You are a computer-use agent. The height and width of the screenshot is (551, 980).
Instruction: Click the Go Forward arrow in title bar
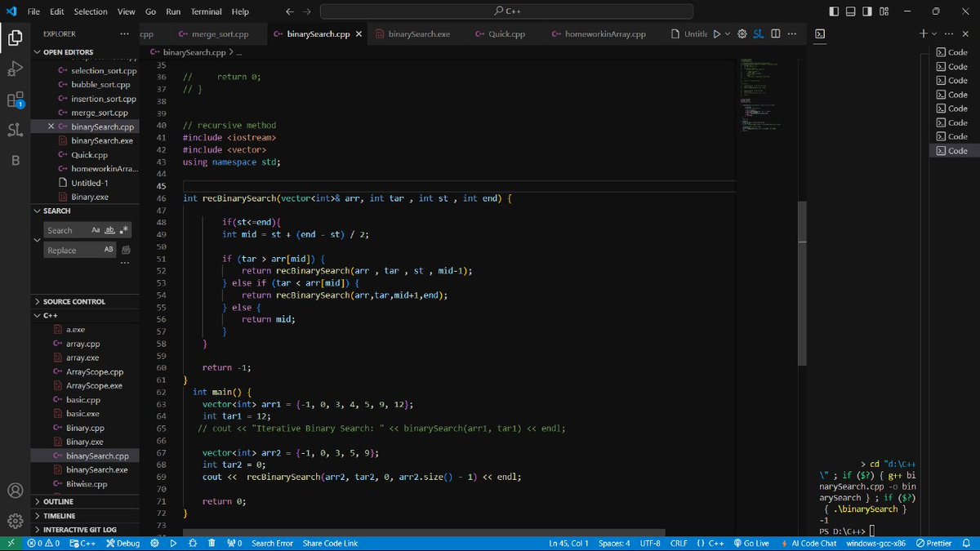click(306, 11)
